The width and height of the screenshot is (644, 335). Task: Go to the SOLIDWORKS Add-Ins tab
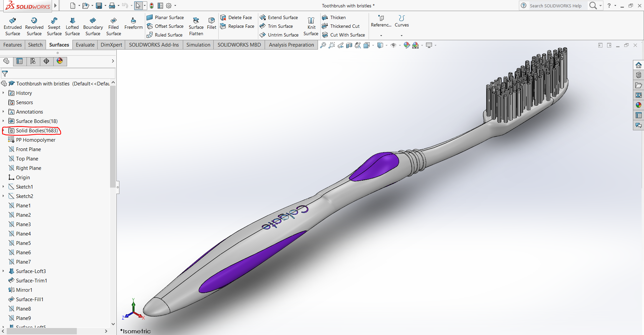pyautogui.click(x=154, y=45)
